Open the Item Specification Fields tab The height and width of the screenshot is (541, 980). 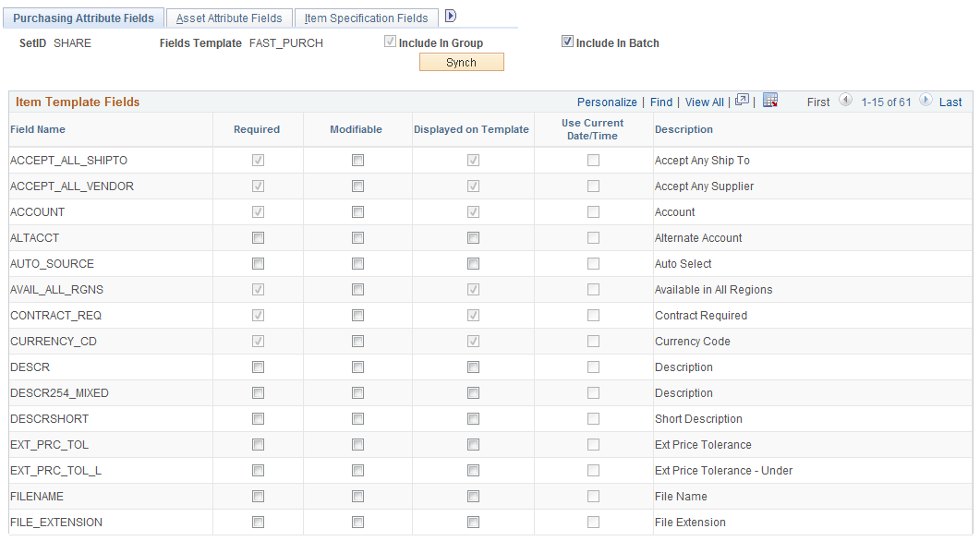(x=366, y=18)
